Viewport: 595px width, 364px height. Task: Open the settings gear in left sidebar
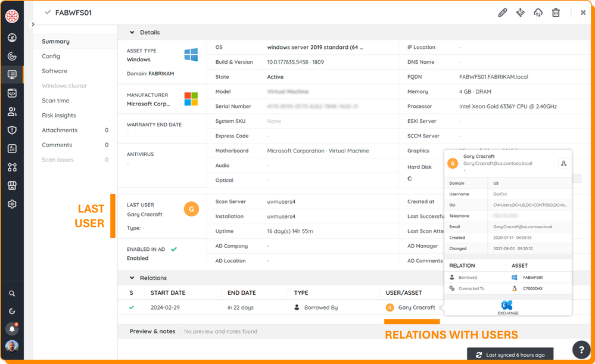click(x=12, y=204)
